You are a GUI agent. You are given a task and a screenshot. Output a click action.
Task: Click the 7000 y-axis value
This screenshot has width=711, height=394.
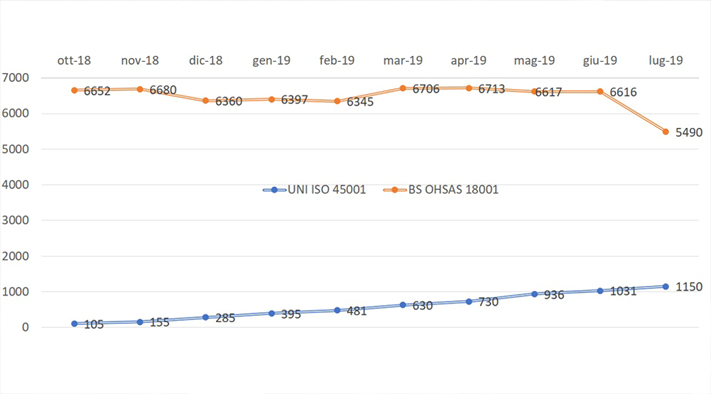(x=15, y=78)
